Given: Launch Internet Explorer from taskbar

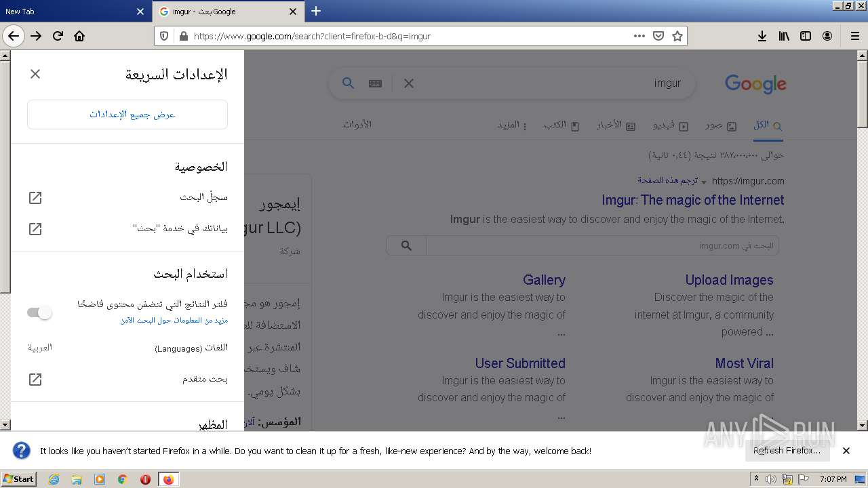Looking at the screenshot, I should (x=54, y=479).
